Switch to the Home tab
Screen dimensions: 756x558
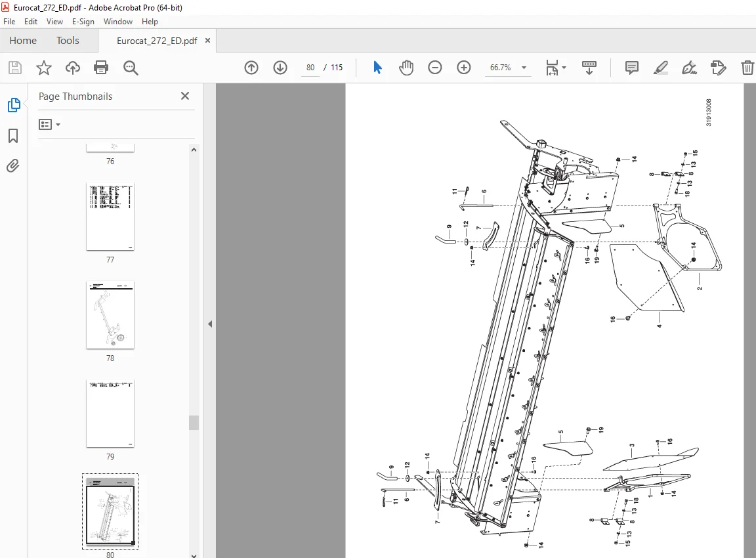pyautogui.click(x=23, y=41)
